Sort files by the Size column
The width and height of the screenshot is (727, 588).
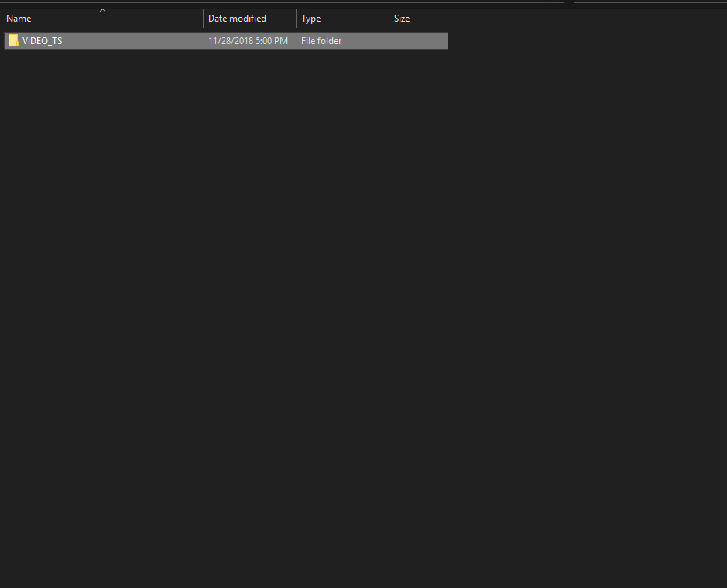coord(402,18)
